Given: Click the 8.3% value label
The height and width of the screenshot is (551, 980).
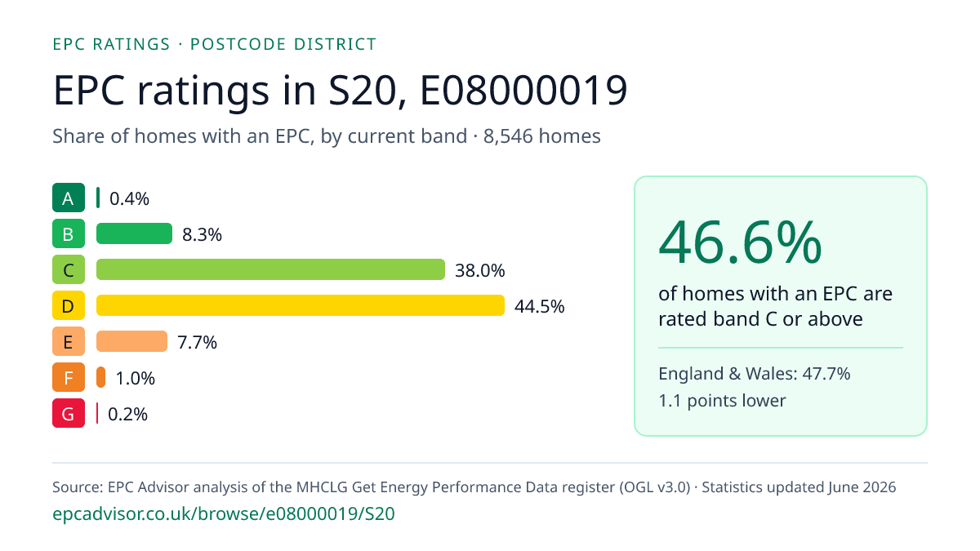Looking at the screenshot, I should (202, 234).
